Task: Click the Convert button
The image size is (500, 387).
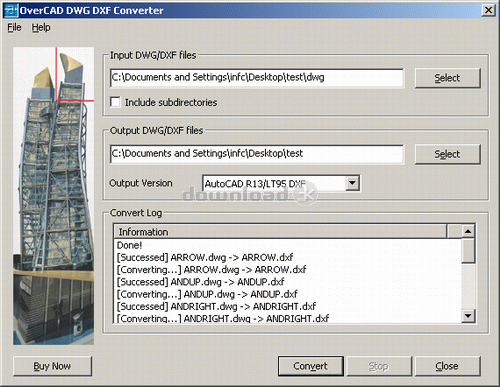Action: click(311, 366)
